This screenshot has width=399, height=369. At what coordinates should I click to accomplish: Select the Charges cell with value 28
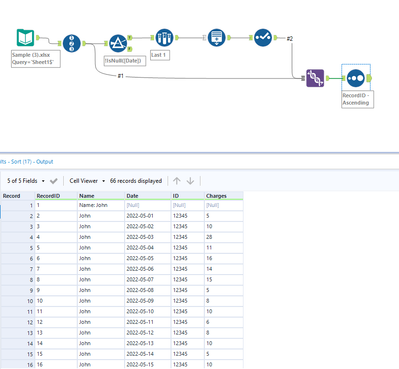(x=224, y=237)
